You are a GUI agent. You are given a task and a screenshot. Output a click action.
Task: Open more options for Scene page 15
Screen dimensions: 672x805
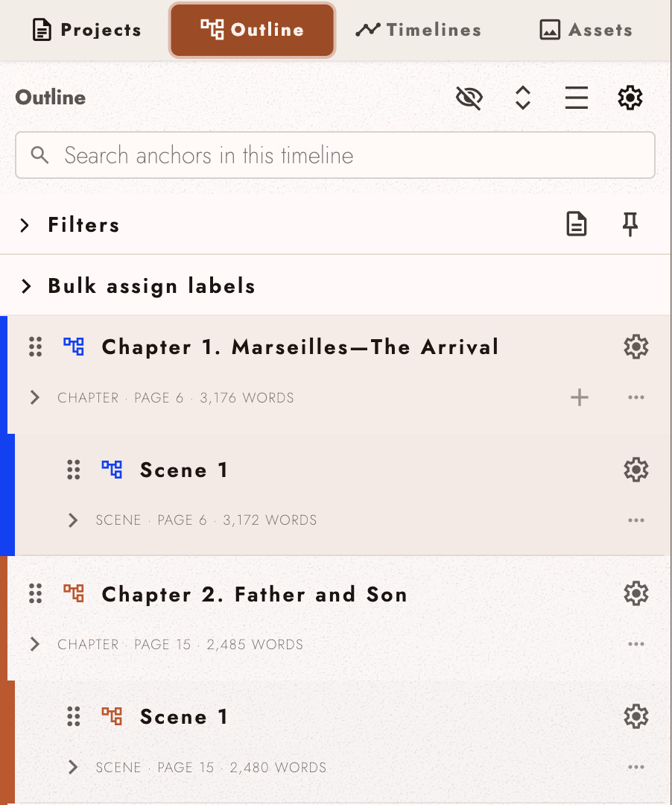(636, 767)
